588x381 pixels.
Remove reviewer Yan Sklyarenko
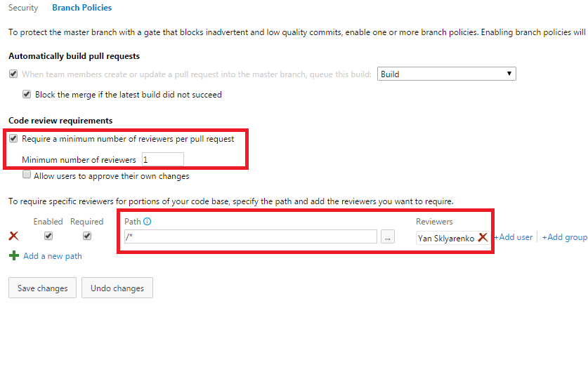pos(483,237)
